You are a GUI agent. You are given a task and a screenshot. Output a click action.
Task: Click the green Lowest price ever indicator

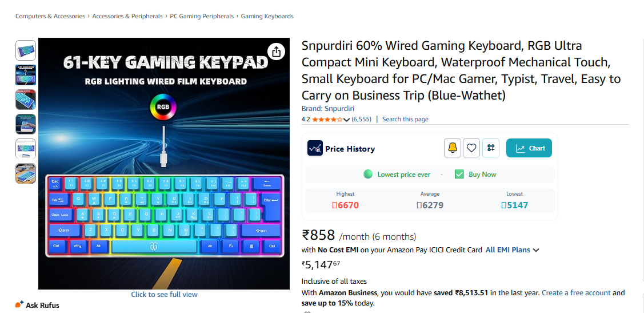[x=368, y=175]
